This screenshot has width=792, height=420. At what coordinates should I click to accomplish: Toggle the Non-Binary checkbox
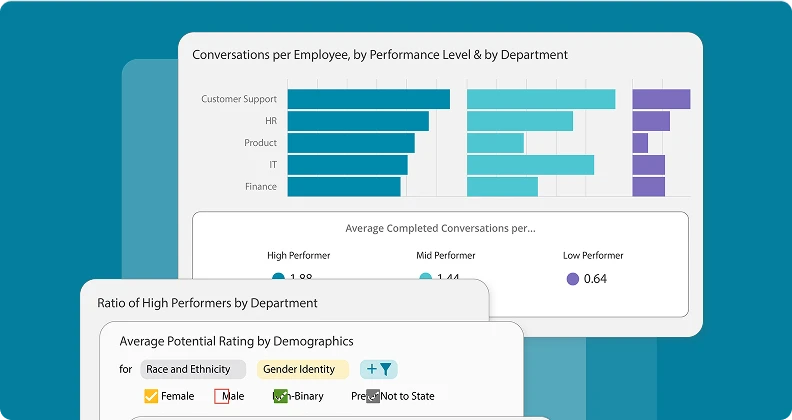280,396
